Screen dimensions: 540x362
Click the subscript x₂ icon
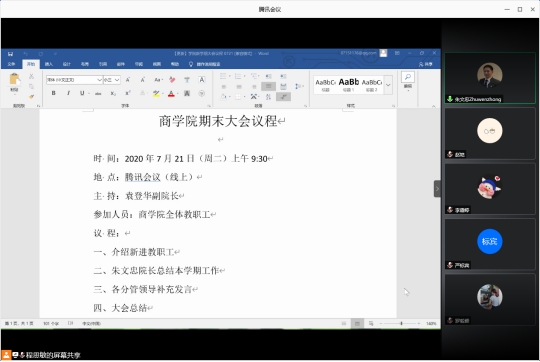pos(113,93)
